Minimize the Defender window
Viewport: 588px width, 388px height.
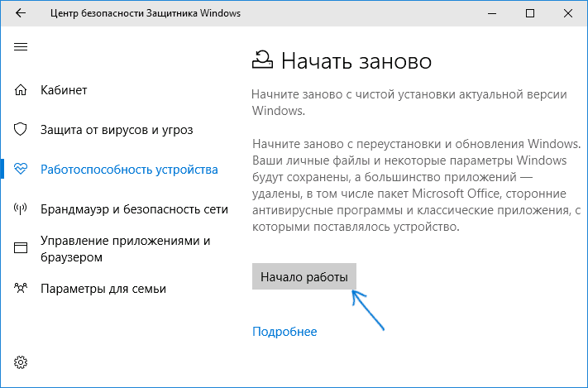point(492,13)
